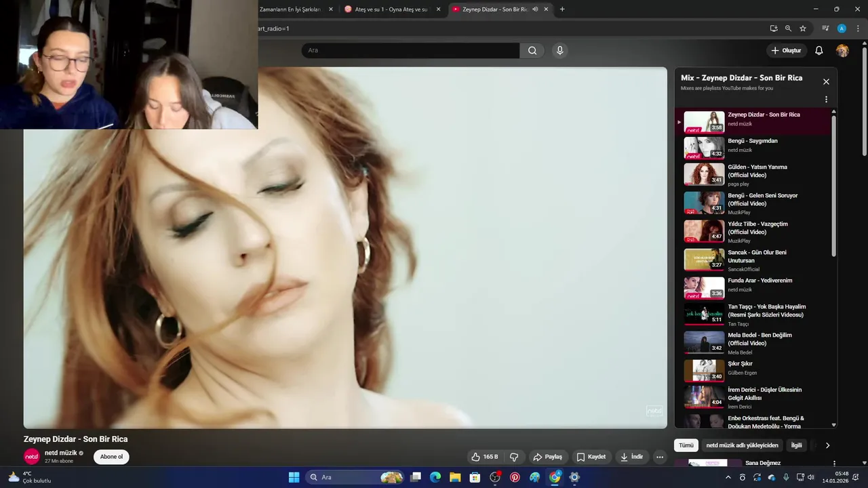The height and width of the screenshot is (488, 868).
Task: Open a new browser tab
Action: (562, 9)
